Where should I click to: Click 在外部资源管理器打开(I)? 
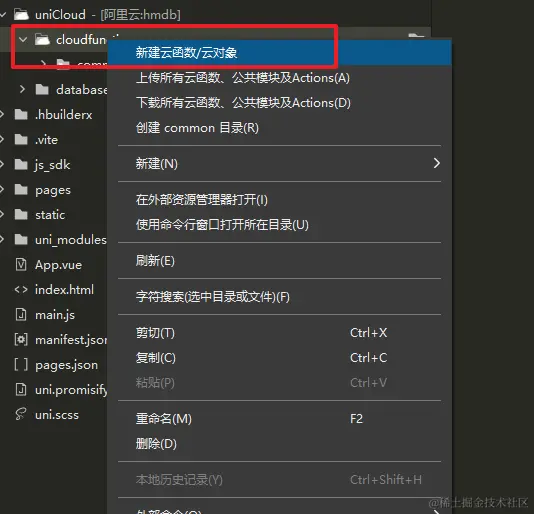coord(280,200)
